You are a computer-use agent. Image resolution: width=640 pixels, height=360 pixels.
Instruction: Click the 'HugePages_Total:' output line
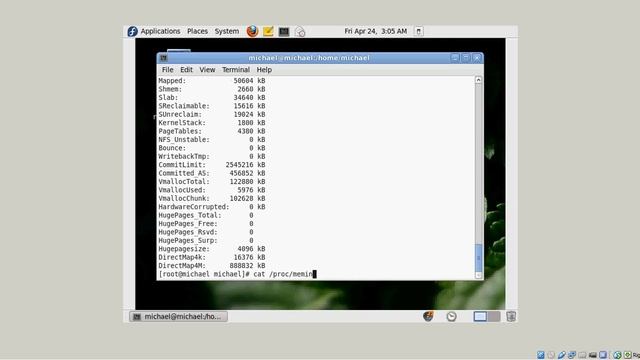coord(206,215)
